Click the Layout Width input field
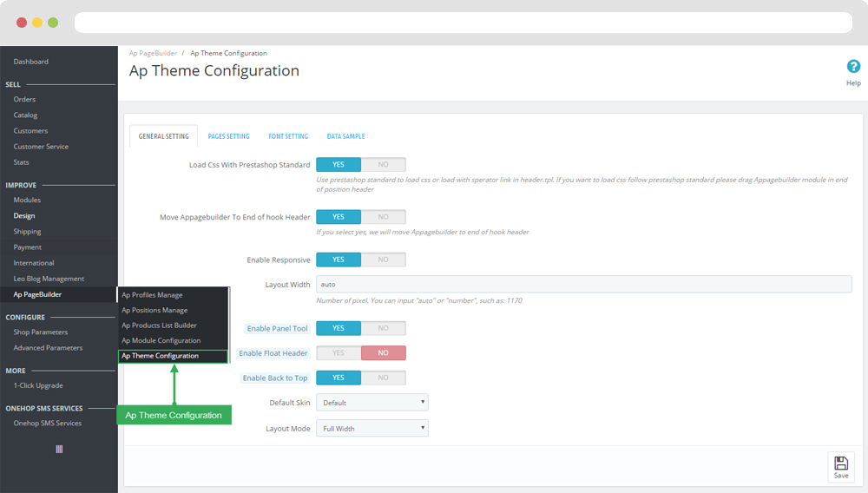 coord(583,284)
